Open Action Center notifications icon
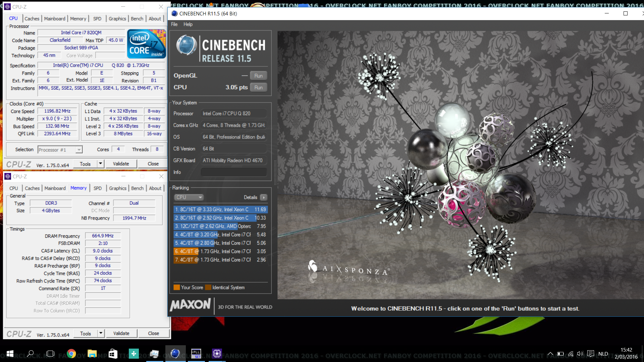The width and height of the screenshot is (644, 362). 591,354
